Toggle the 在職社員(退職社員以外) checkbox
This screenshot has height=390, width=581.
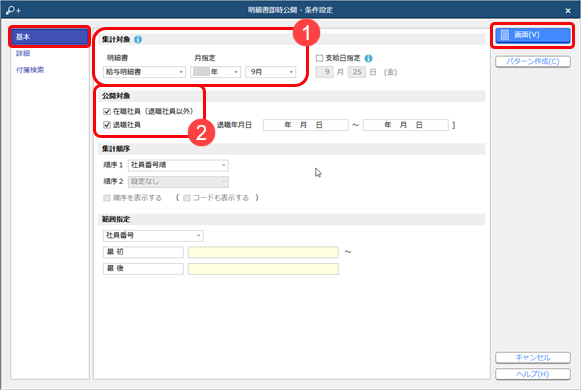click(x=107, y=111)
